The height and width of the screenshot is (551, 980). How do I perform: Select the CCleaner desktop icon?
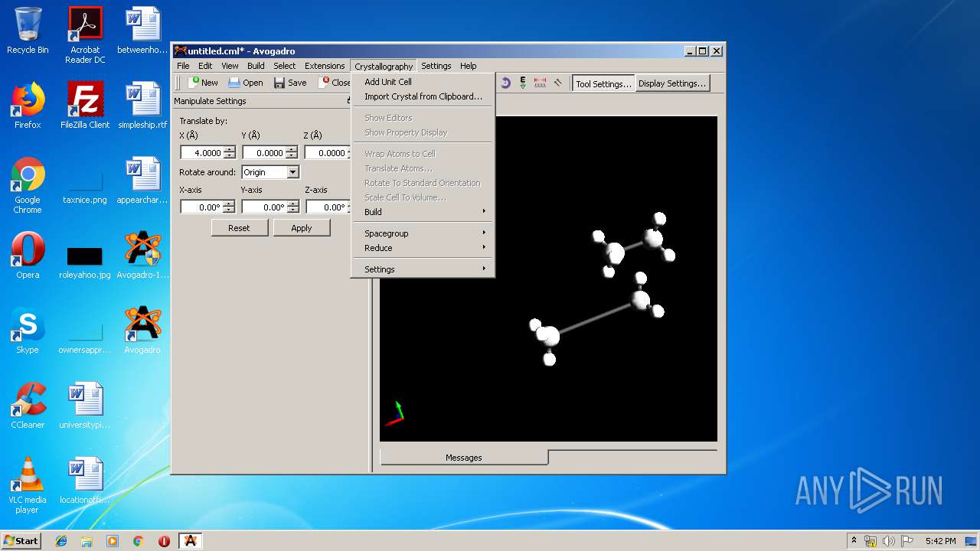28,405
